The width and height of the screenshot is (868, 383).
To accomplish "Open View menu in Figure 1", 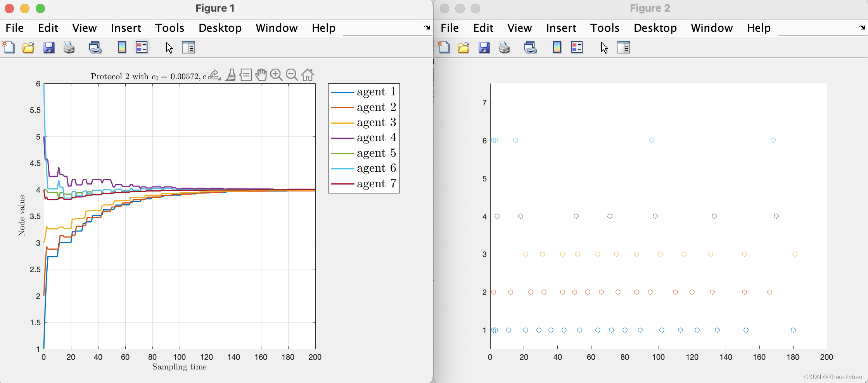I will click(84, 28).
